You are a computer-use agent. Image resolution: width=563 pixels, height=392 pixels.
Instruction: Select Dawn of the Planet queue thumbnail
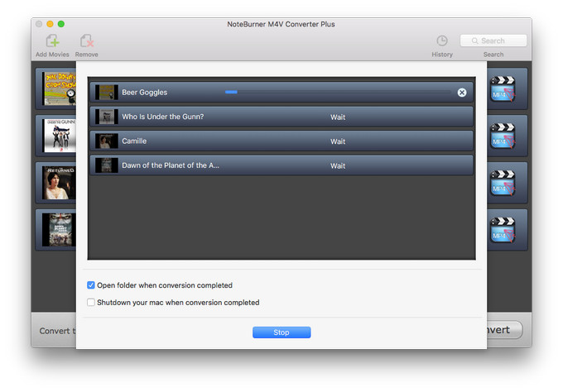coord(107,165)
